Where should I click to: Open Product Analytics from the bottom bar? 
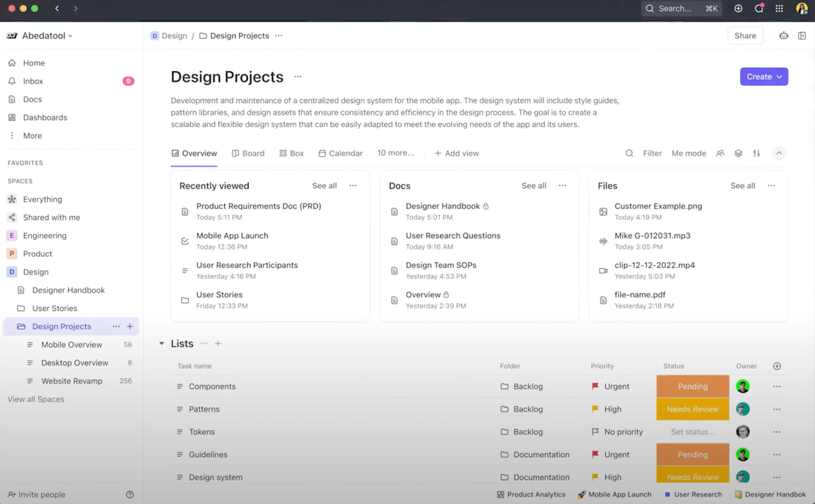point(531,494)
